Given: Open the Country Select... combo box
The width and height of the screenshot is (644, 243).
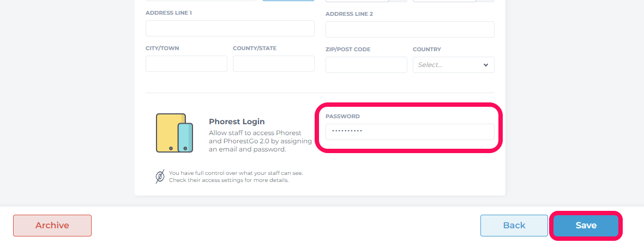Looking at the screenshot, I should [x=454, y=65].
